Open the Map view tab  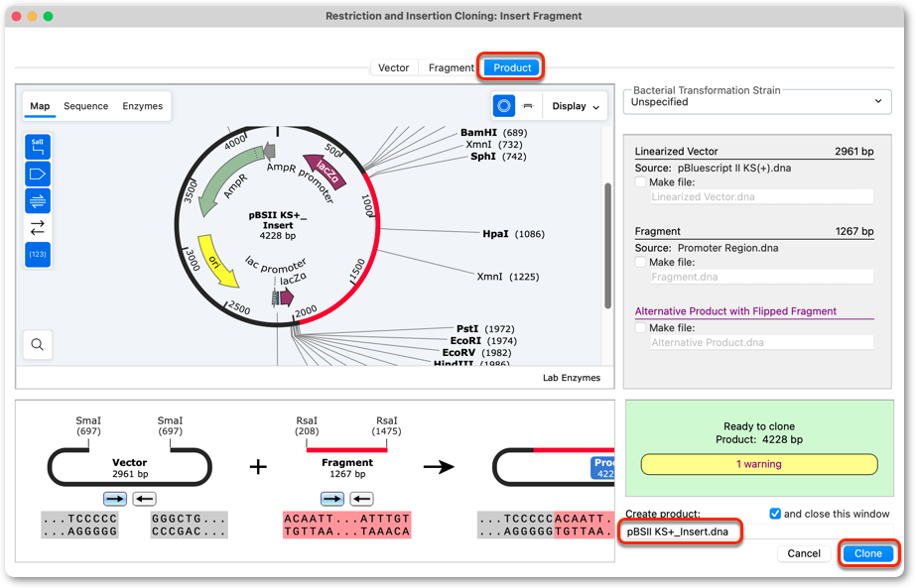tap(40, 106)
